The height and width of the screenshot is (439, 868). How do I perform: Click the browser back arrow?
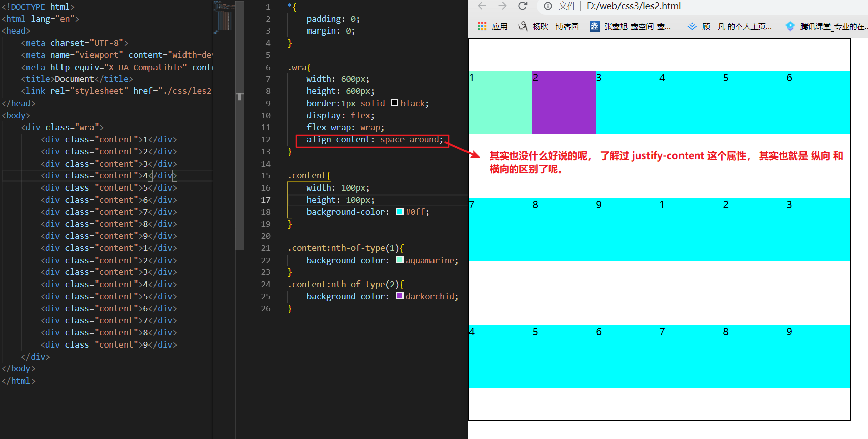click(x=482, y=6)
